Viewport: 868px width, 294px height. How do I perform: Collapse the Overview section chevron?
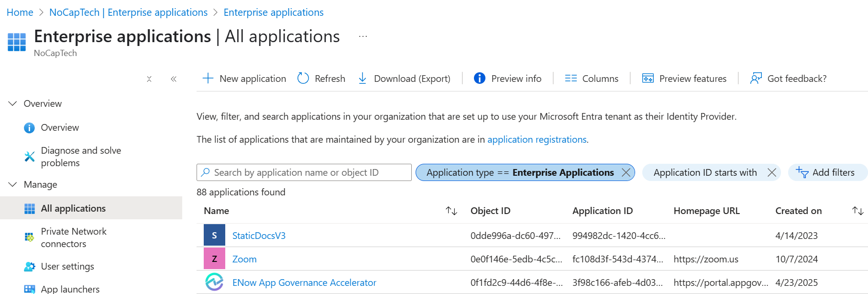[x=13, y=103]
